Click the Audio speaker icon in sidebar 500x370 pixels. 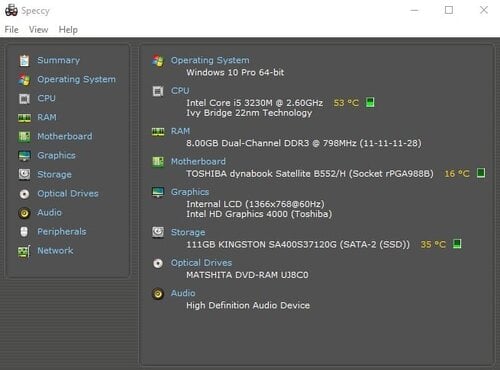click(x=24, y=213)
